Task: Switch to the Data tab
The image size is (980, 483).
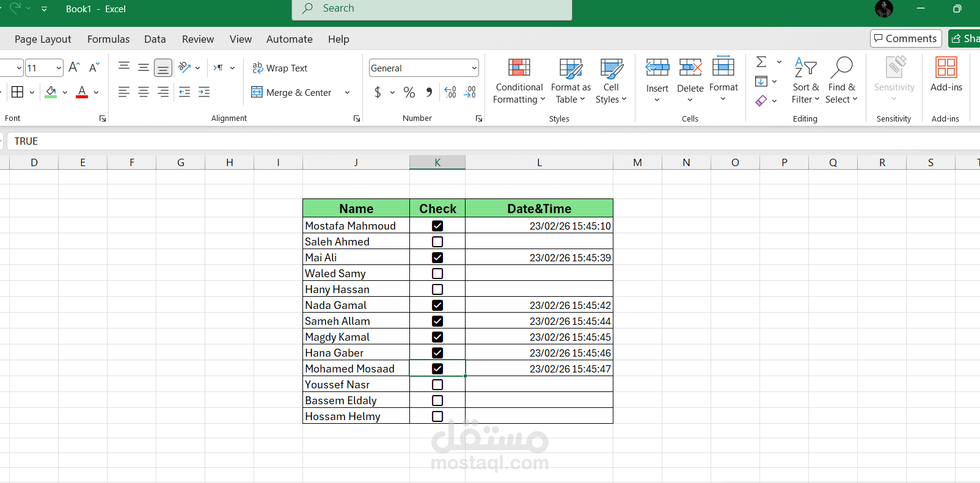Action: pos(155,39)
